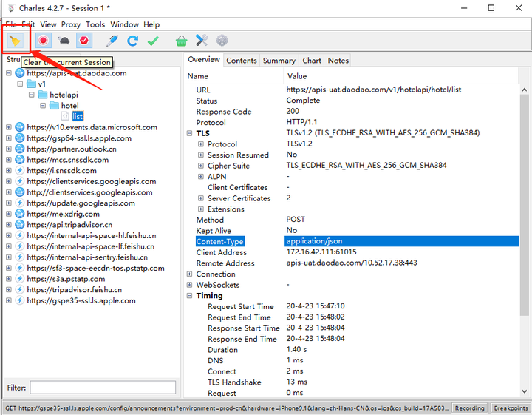This screenshot has height=415, width=532.
Task: Expand the gsp64-ssl.ls.apple.com host
Action: (x=9, y=138)
